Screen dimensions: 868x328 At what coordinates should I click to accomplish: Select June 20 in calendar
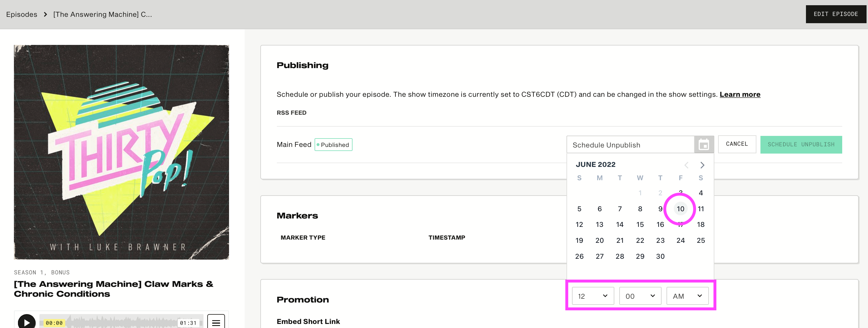coord(600,240)
